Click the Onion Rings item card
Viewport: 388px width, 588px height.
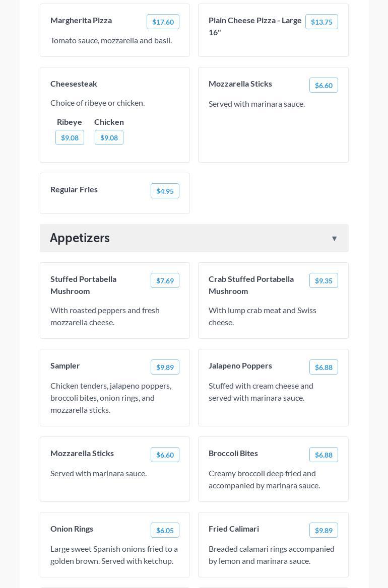(115, 559)
